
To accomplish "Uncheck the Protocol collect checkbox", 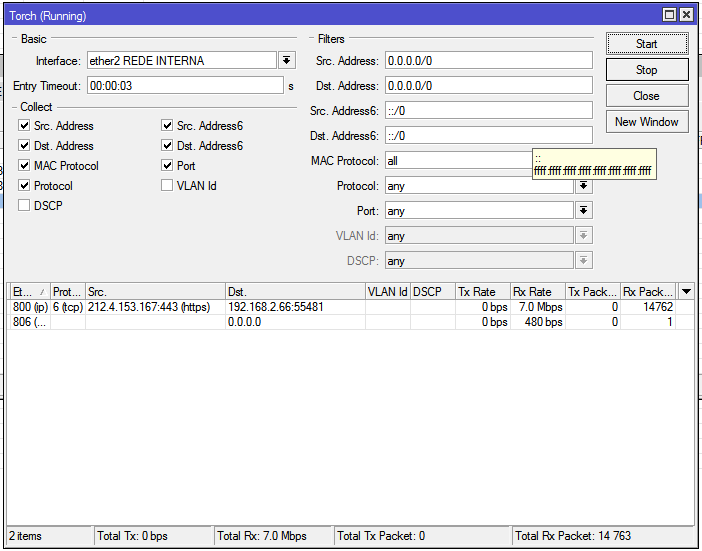I will pos(24,185).
